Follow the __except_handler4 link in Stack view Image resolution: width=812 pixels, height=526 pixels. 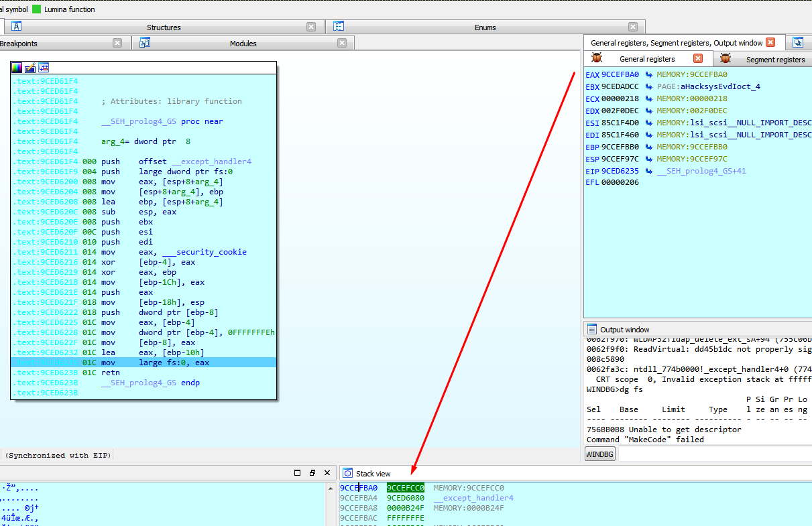coord(473,498)
